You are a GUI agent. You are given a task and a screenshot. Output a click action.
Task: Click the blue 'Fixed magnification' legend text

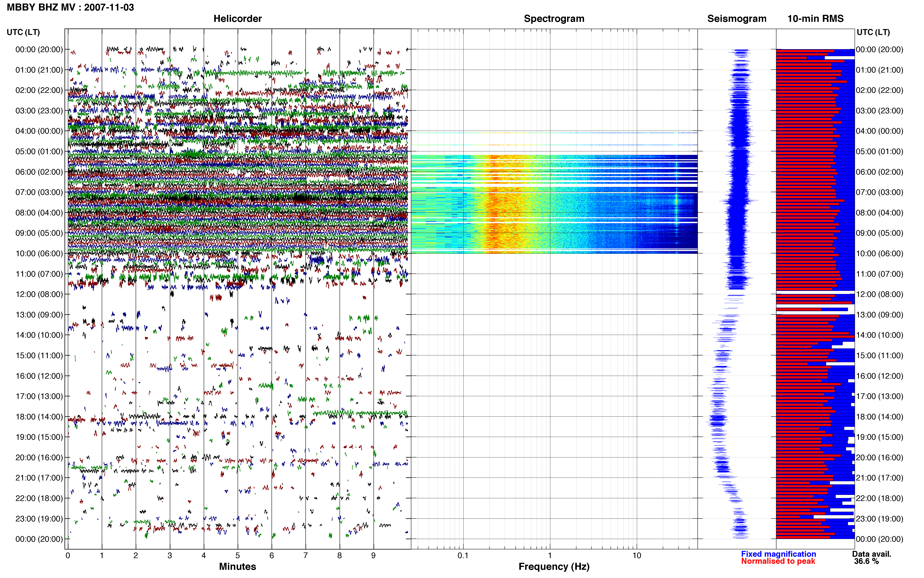(778, 554)
